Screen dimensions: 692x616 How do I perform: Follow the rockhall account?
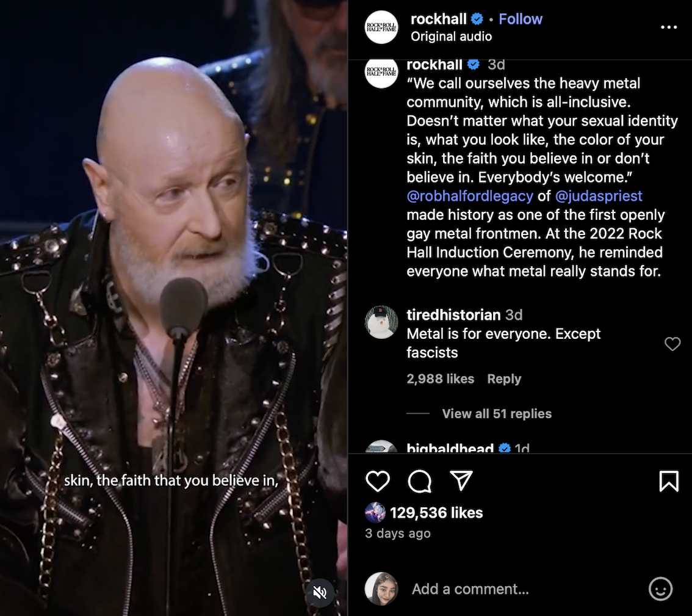coord(521,19)
